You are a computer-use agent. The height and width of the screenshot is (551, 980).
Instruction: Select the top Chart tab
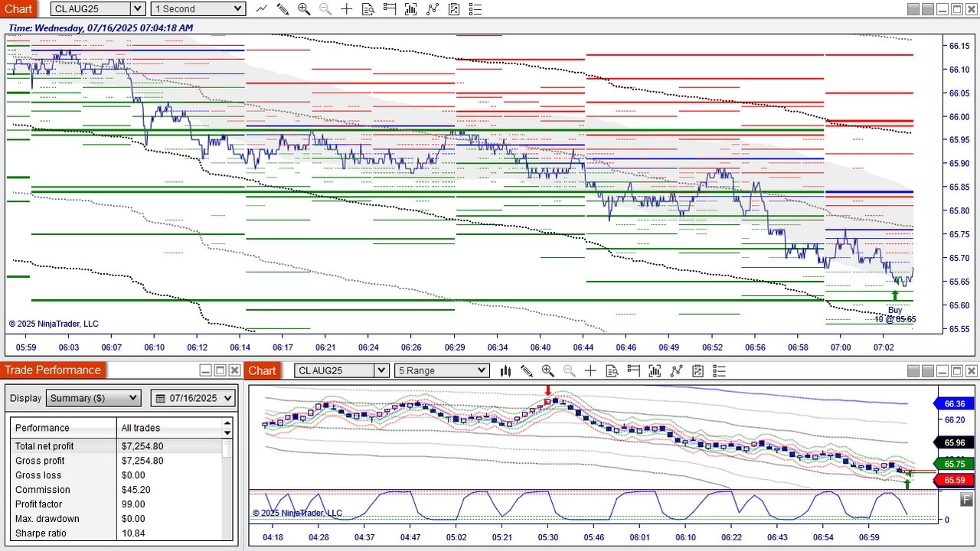pos(18,9)
